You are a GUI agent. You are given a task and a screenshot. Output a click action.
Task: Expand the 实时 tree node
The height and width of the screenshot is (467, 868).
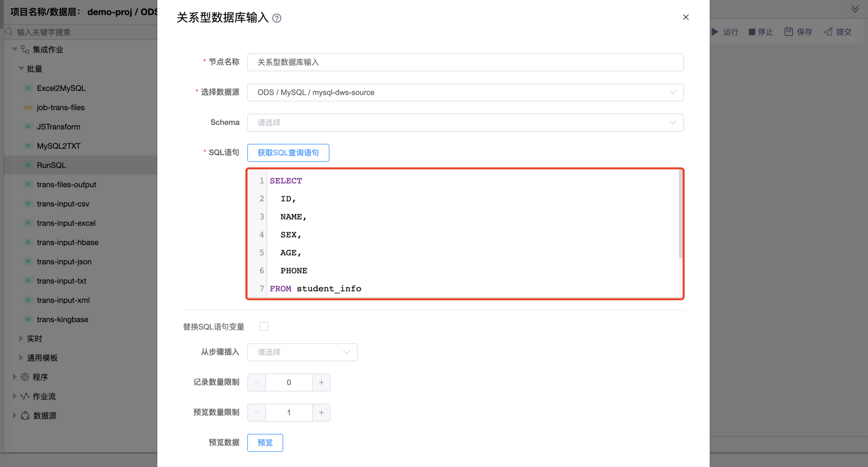pyautogui.click(x=21, y=338)
